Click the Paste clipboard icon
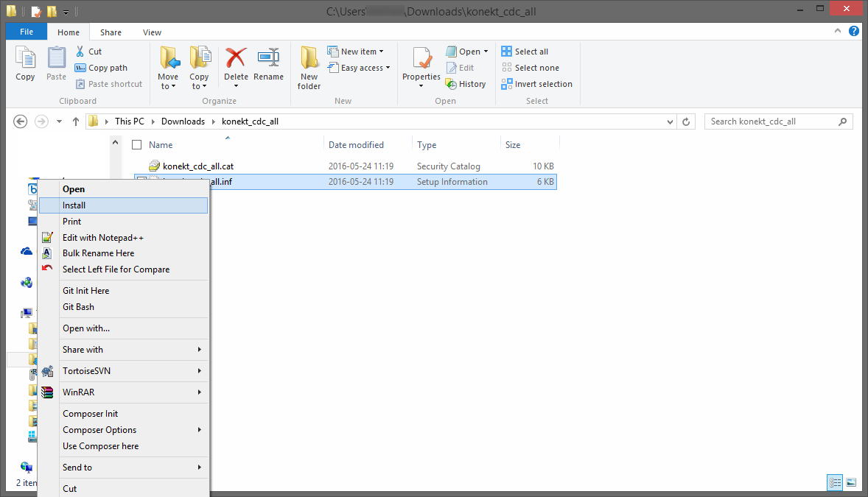 [56, 58]
